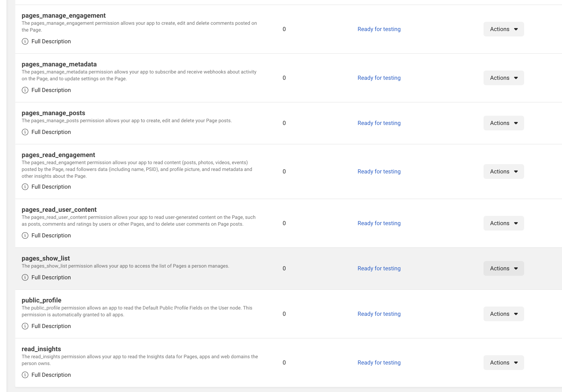Click Ready for testing link for pages_manage_metadata
The width and height of the screenshot is (562, 392).
pos(379,78)
